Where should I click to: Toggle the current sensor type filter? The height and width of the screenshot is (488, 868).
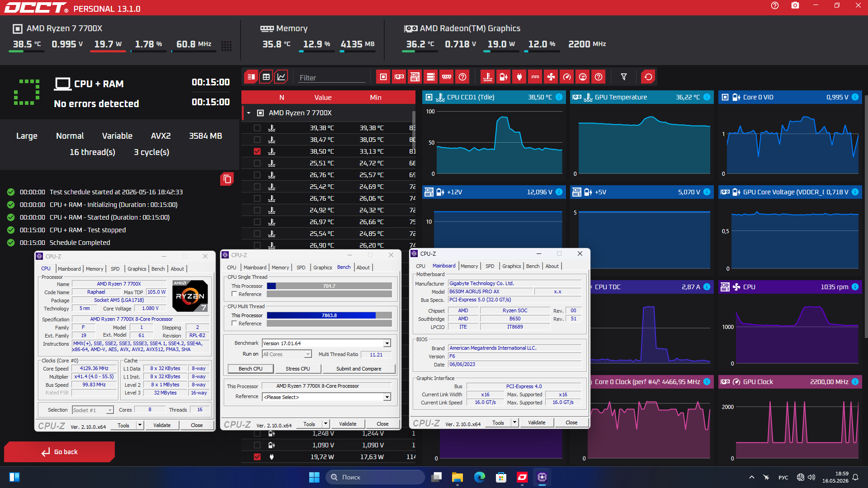point(535,77)
